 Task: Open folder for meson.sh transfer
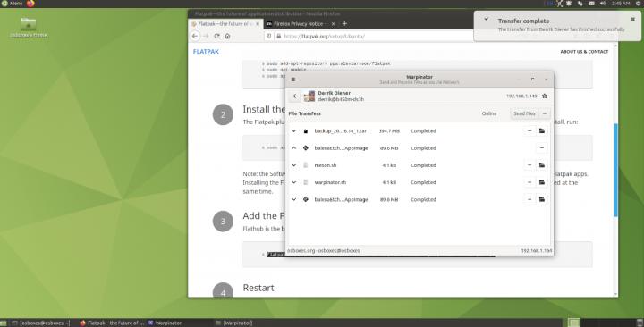click(542, 165)
